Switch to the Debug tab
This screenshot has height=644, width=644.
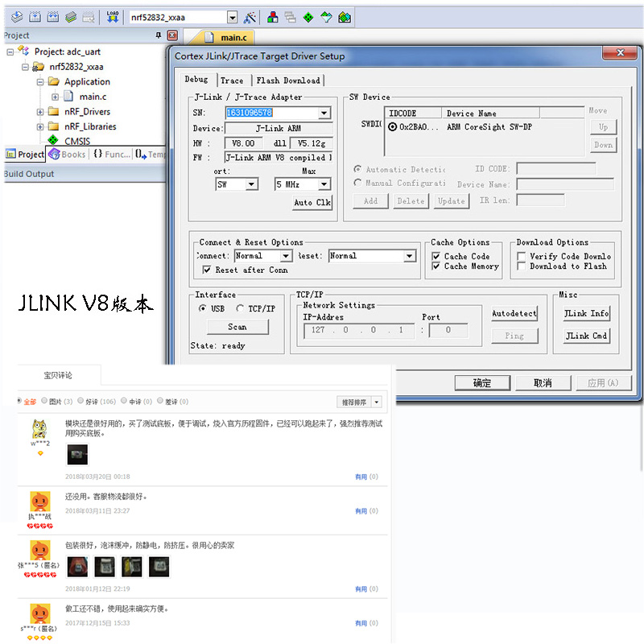(196, 79)
